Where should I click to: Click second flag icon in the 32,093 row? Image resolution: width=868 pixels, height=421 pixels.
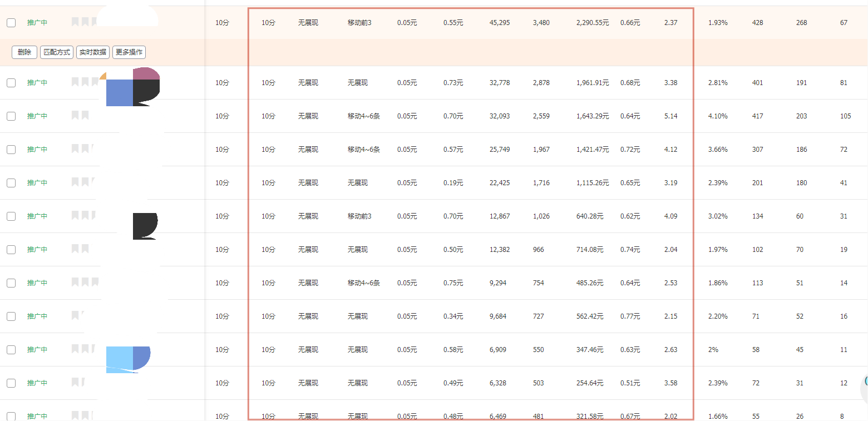85,115
